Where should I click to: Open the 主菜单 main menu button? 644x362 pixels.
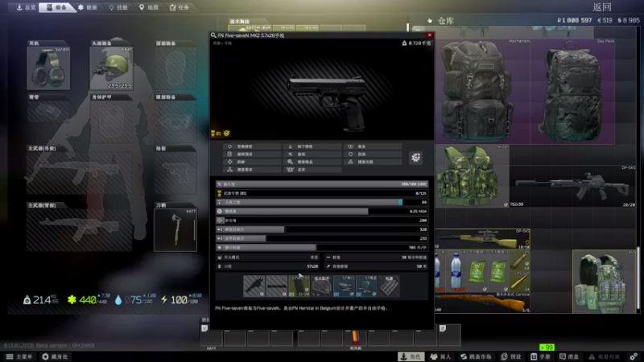[x=19, y=356]
